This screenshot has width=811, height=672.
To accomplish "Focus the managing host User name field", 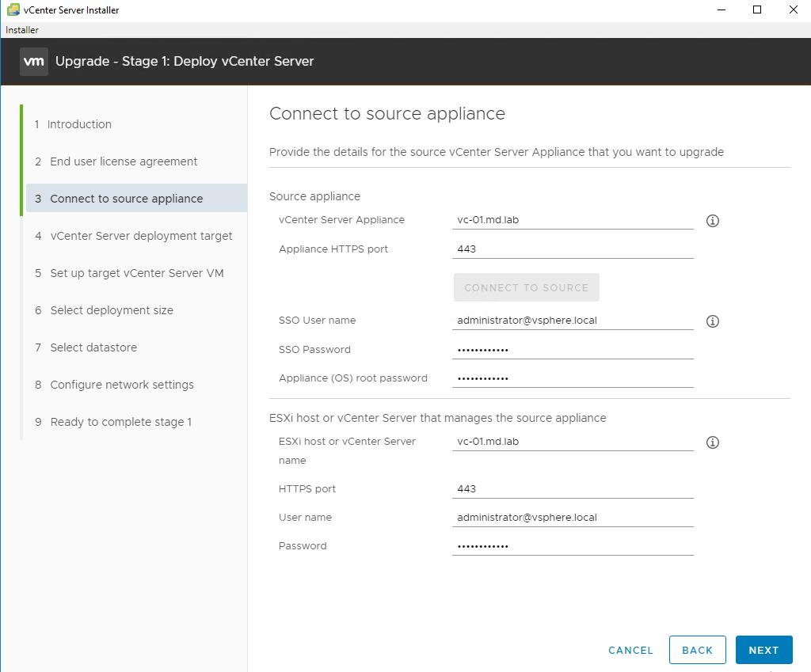I will click(x=573, y=517).
